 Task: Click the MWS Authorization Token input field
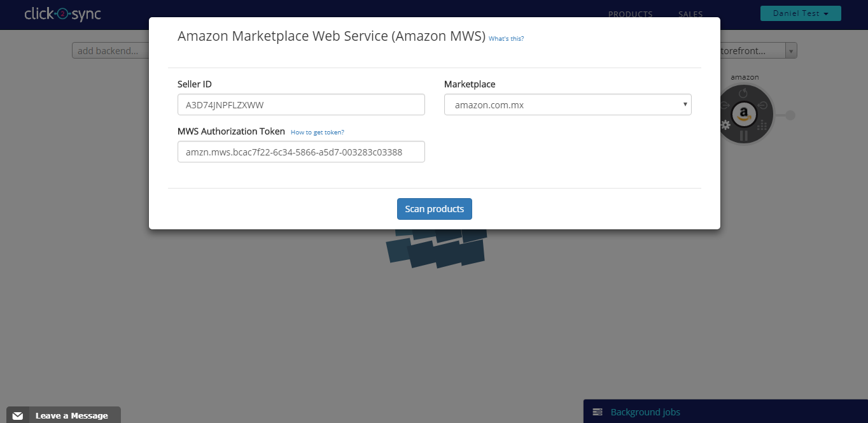pos(301,152)
